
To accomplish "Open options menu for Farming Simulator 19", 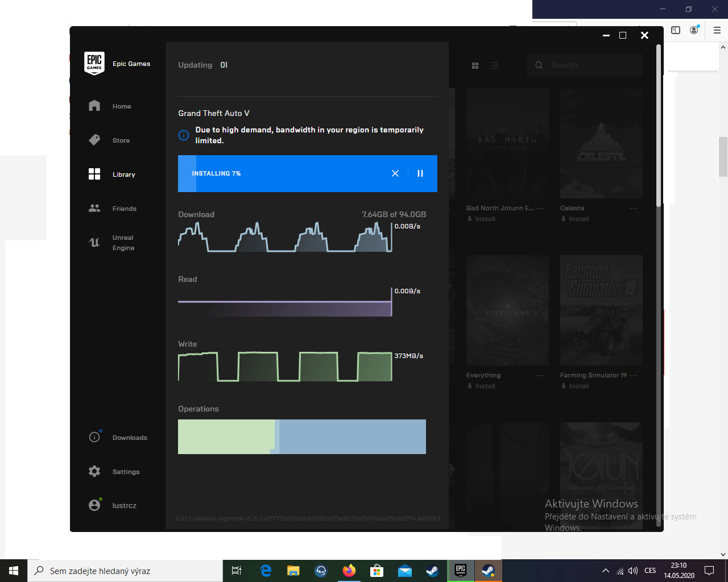I will click(634, 376).
